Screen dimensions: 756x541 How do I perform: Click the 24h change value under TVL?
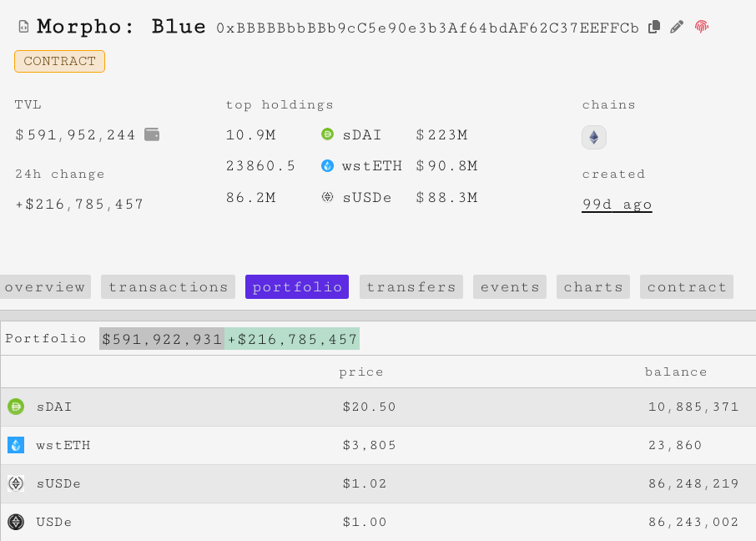79,205
